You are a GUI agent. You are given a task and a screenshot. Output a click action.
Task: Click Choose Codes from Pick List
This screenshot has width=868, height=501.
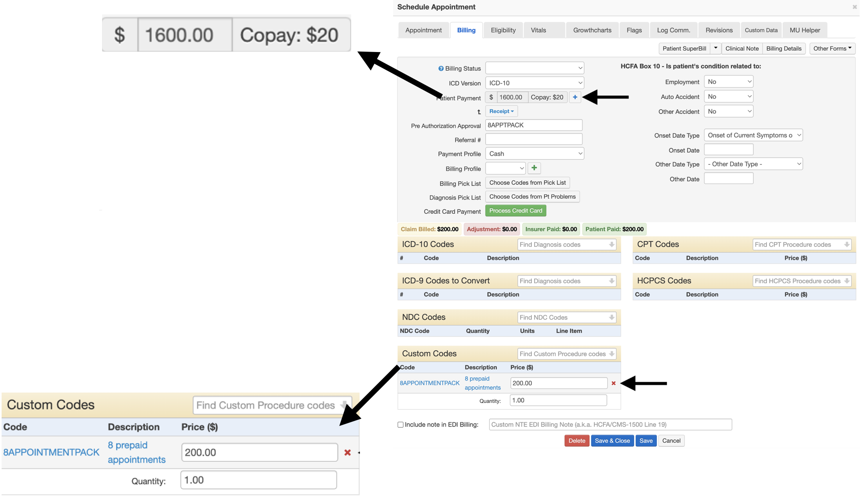click(x=527, y=182)
